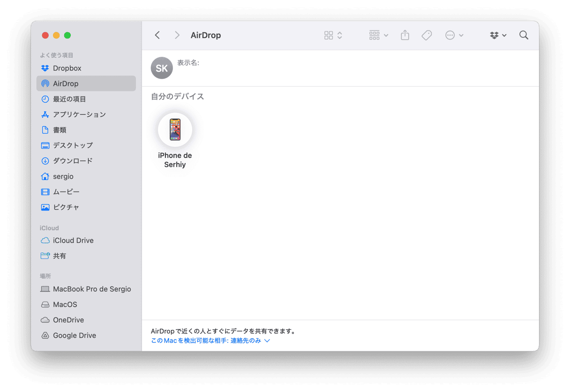The width and height of the screenshot is (570, 392).
Task: Select the iPhone de Serhiy device
Action: click(x=175, y=140)
